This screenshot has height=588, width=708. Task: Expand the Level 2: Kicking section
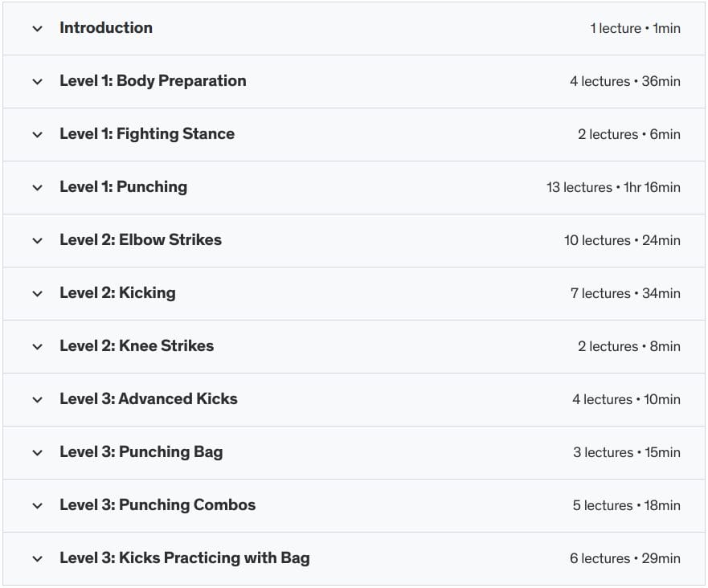tap(37, 293)
